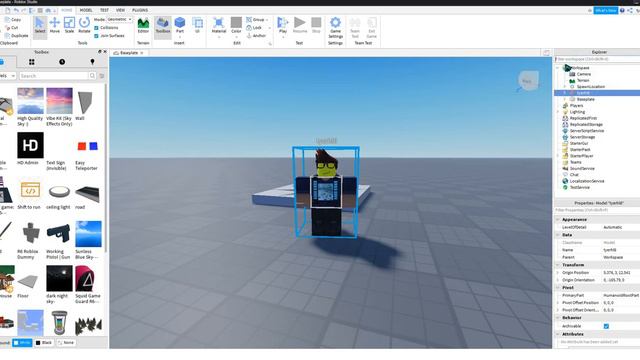
Task: Click the view selector cube in viewport
Action: click(529, 81)
